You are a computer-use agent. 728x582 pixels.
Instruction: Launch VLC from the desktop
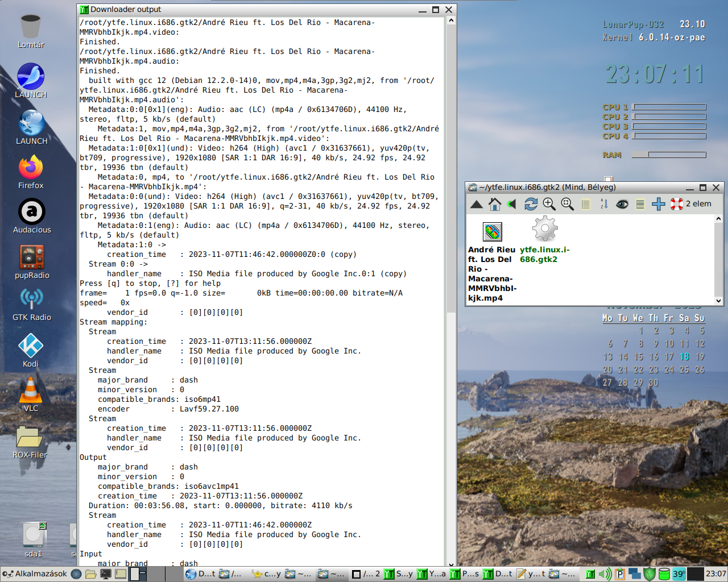pos(31,394)
